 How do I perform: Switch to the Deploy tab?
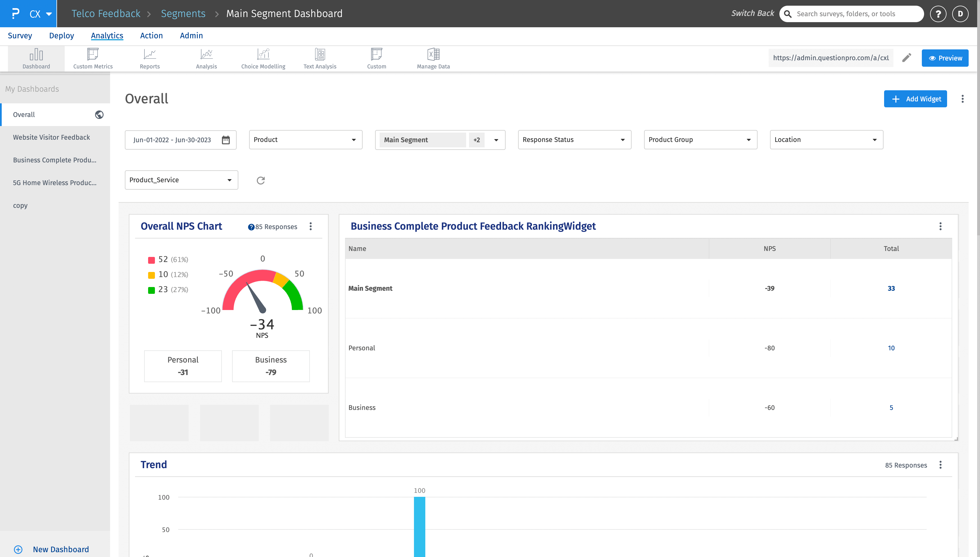click(x=62, y=35)
